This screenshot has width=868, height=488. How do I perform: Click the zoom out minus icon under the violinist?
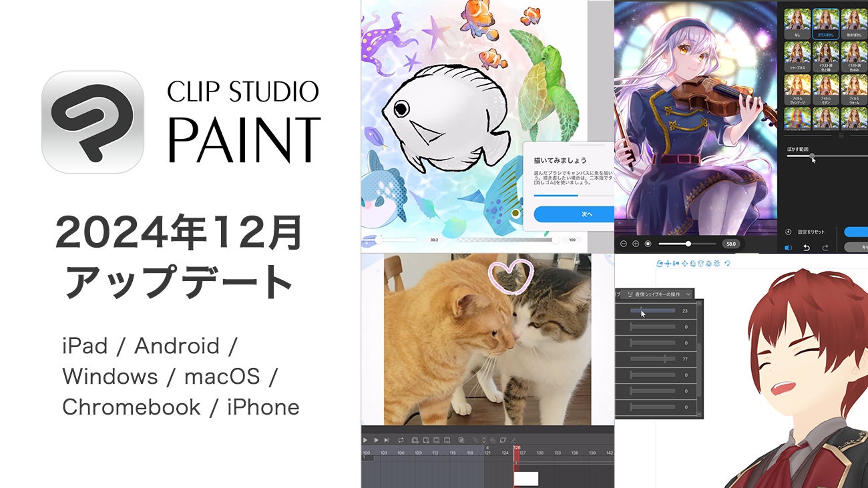point(624,244)
